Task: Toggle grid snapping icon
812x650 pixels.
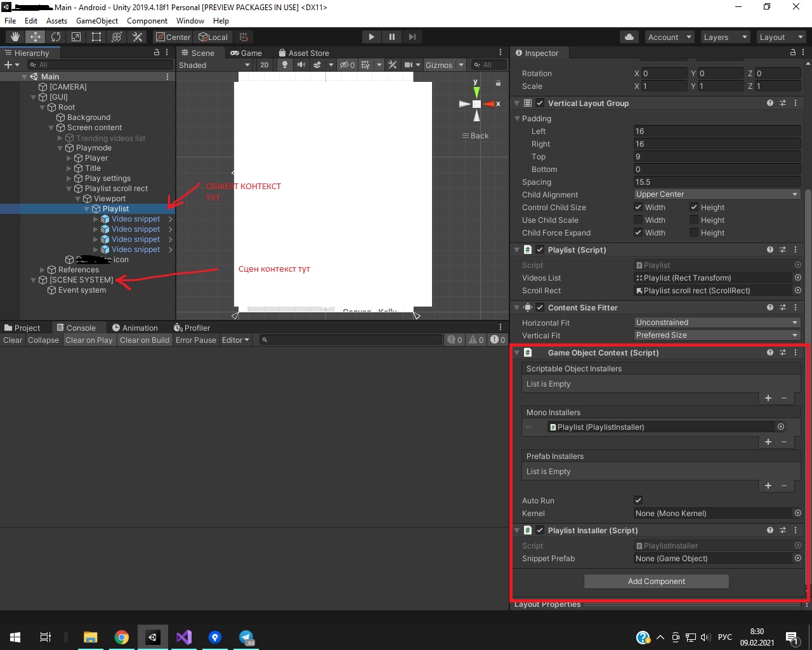Action: (244, 37)
